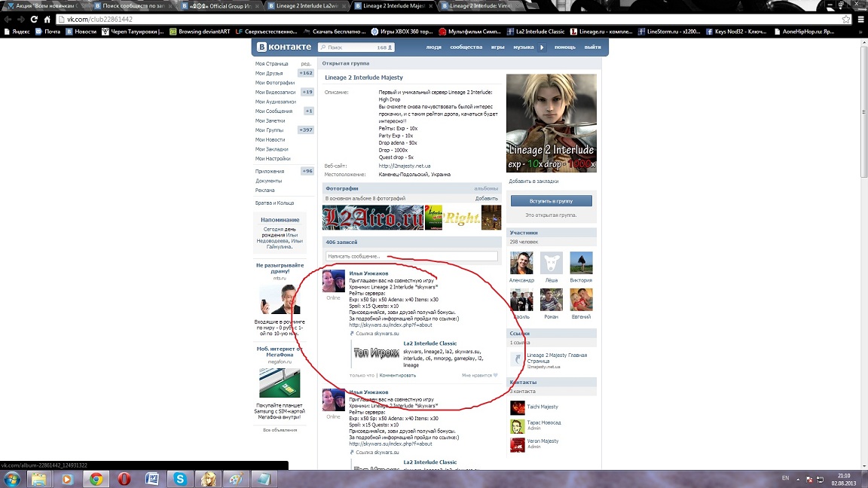Click the VK search field
868x488 pixels.
pyautogui.click(x=356, y=47)
